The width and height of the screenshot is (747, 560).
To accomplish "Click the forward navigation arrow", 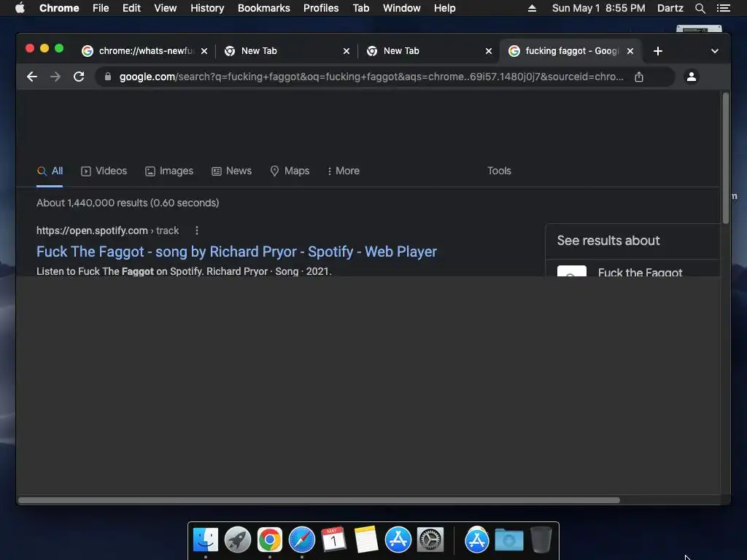I will tap(55, 77).
